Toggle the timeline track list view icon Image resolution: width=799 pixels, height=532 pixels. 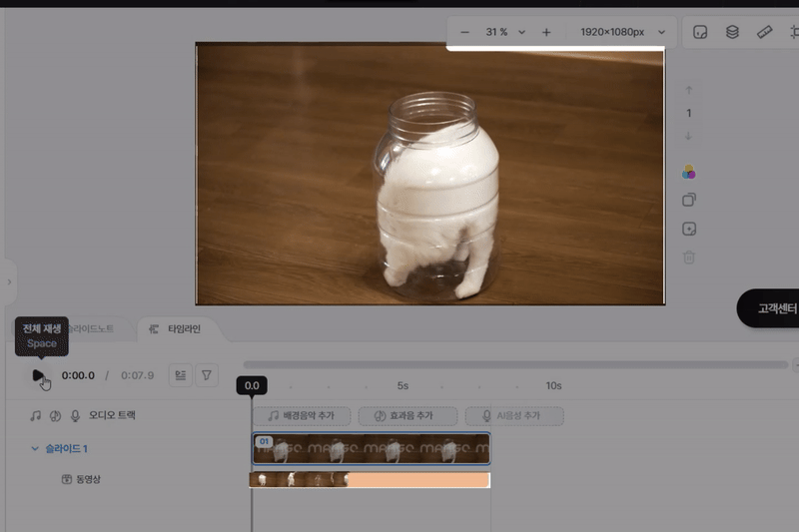coord(181,375)
